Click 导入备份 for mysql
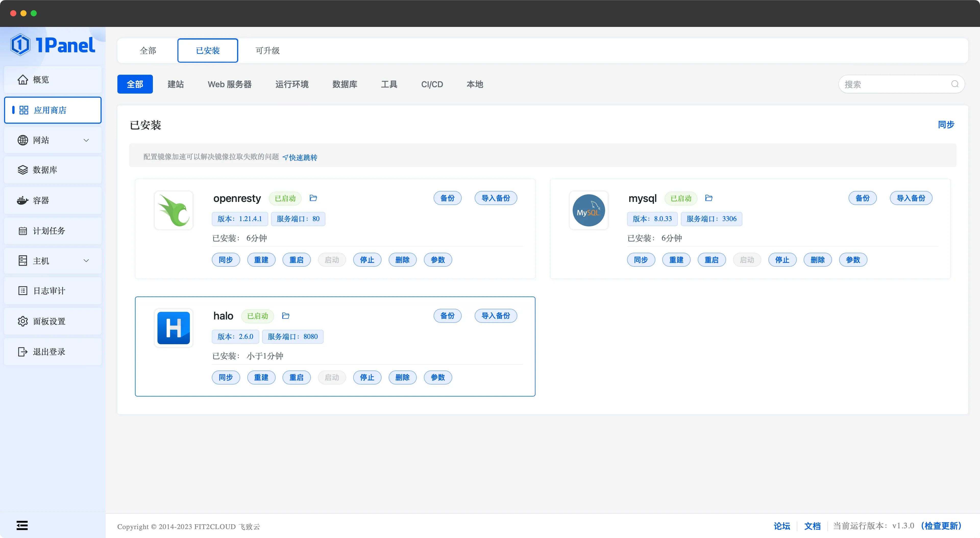The height and width of the screenshot is (538, 980). click(x=911, y=198)
